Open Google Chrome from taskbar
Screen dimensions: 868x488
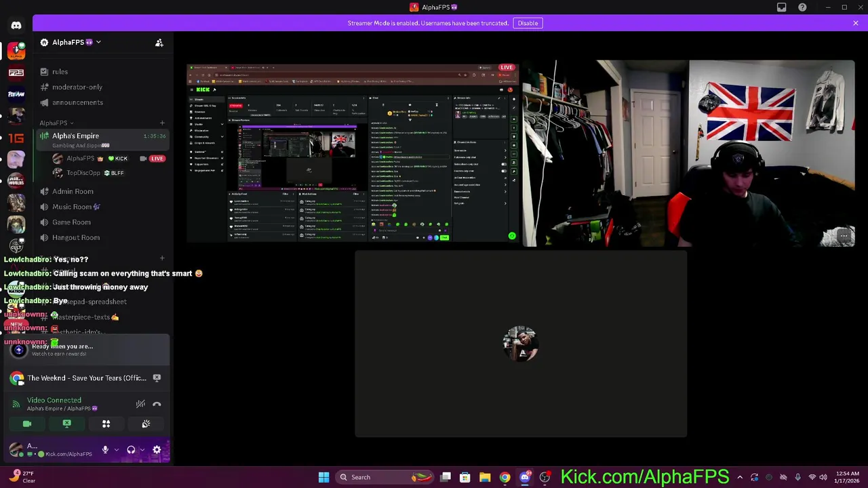pos(505,477)
